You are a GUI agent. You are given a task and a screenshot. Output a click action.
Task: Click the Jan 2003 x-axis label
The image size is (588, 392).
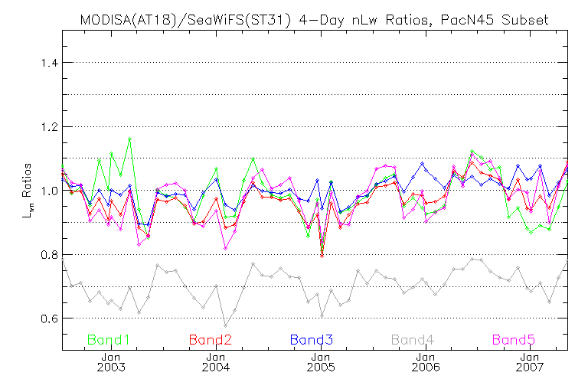point(111,362)
